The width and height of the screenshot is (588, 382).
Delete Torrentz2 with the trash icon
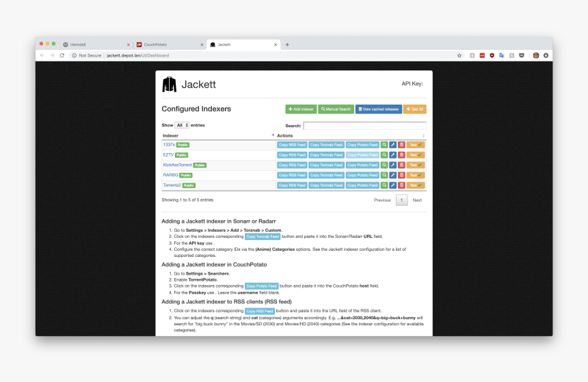(x=401, y=185)
